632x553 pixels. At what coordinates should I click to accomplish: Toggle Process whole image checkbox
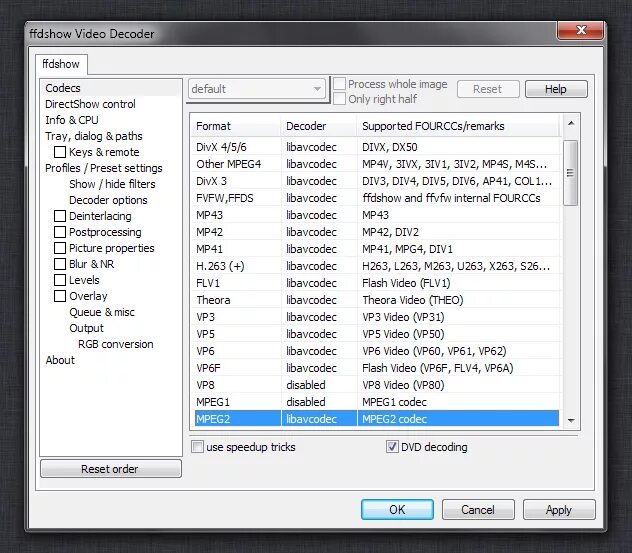point(340,83)
